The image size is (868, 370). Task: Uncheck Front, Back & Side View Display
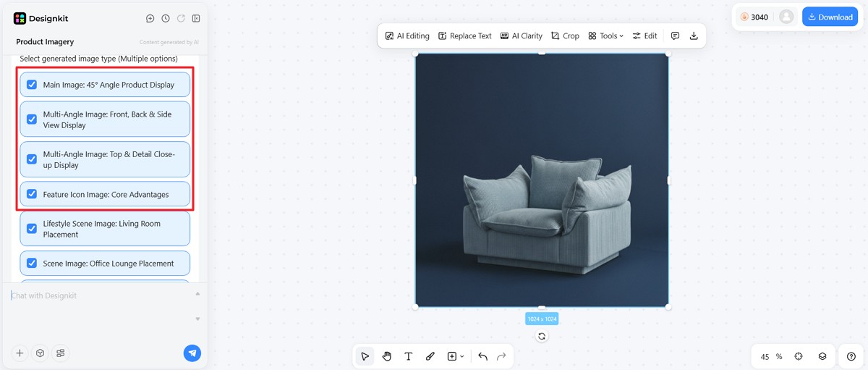click(x=32, y=119)
